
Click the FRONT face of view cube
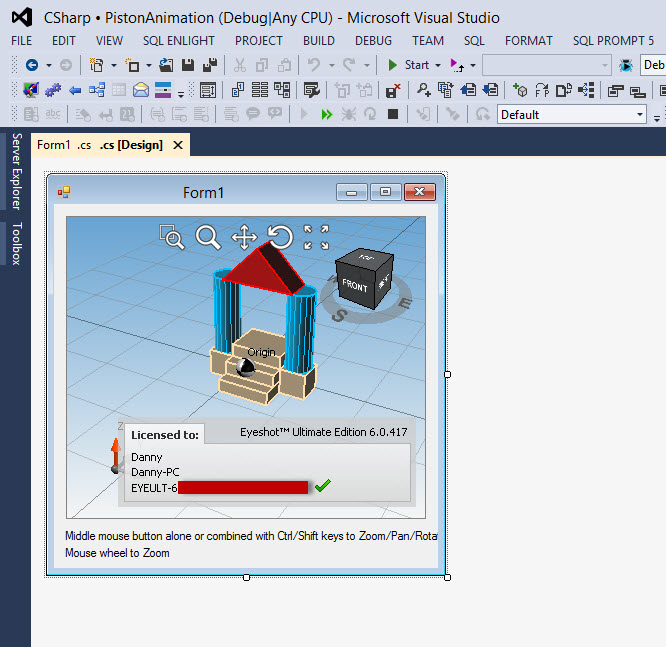(355, 286)
